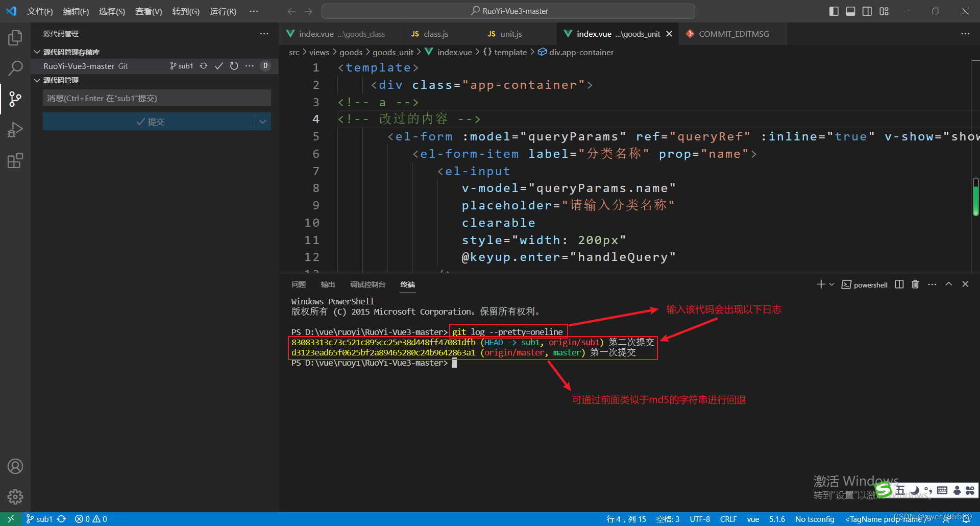This screenshot has width=980, height=526.
Task: Close the terminal panel
Action: tap(965, 284)
